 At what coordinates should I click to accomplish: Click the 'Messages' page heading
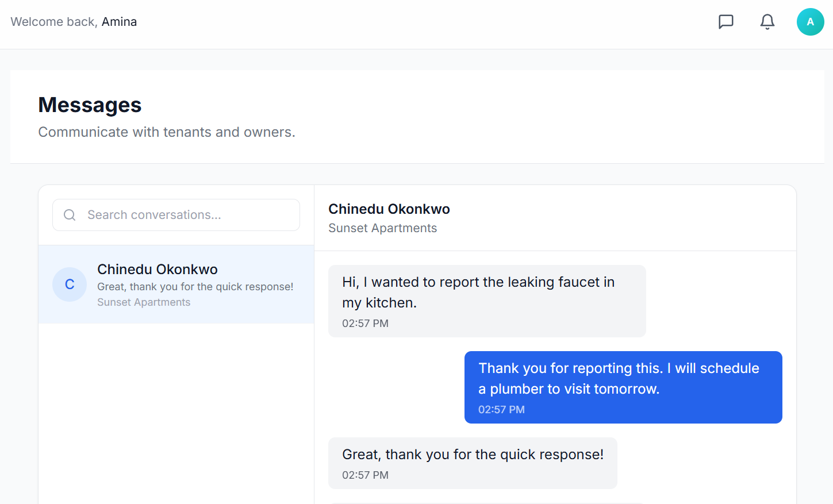click(x=90, y=105)
